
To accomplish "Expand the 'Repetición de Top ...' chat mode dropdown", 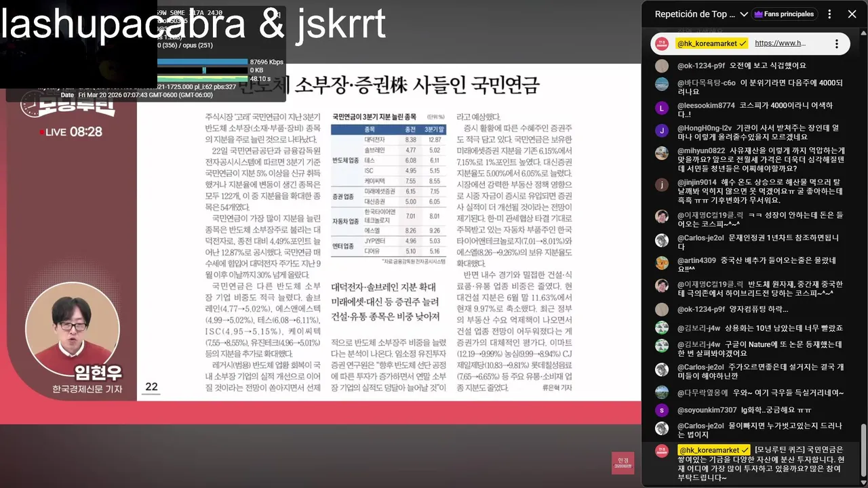I will coord(701,14).
